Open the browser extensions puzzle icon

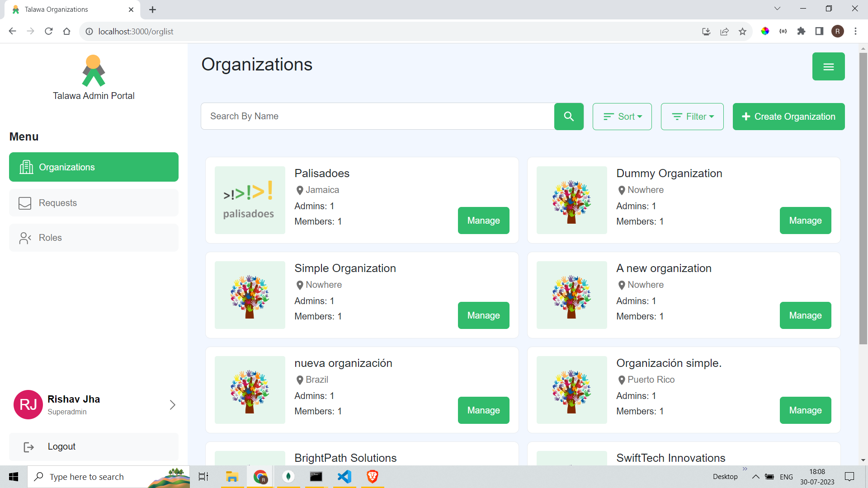pyautogui.click(x=801, y=31)
